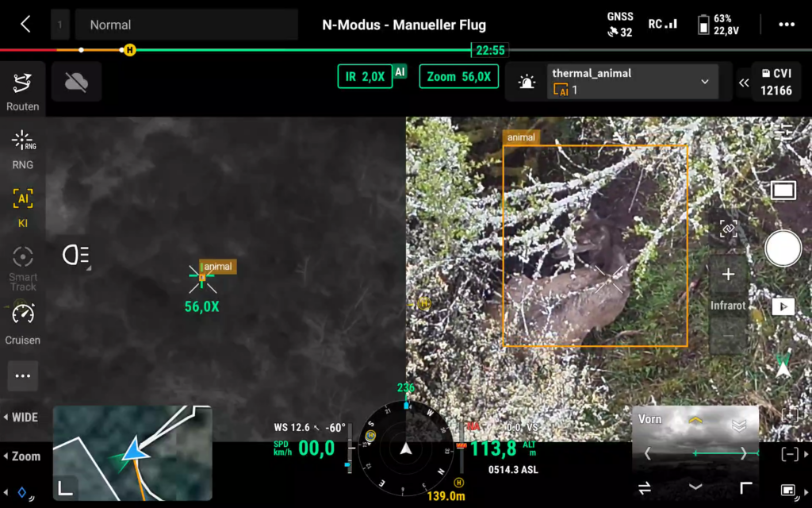Toggle the KI AI detection feature
The image size is (812, 508).
[22, 207]
